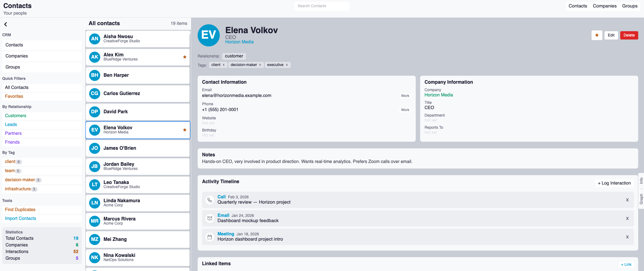
Task: Click the Delete button for Elena Volkov
Action: coord(629,35)
